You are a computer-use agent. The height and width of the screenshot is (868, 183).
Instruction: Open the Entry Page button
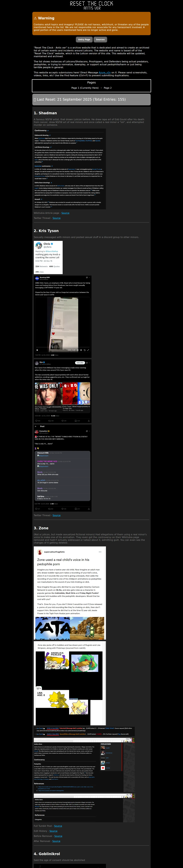pos(84,39)
